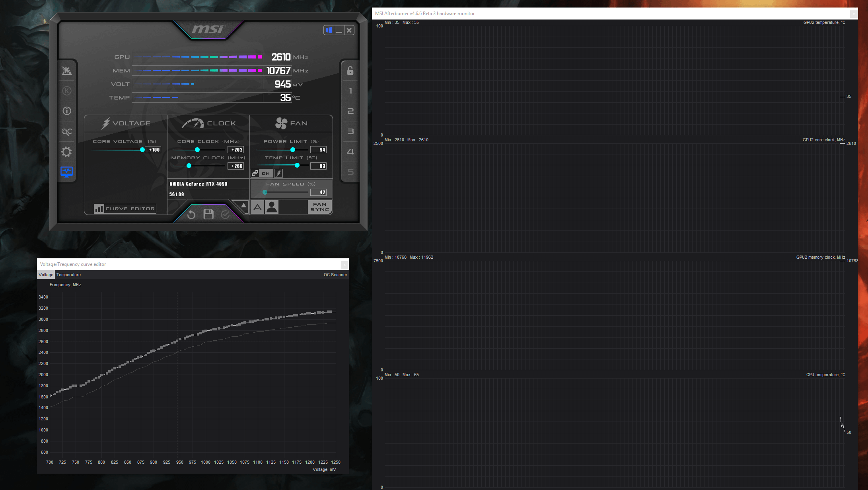Click the Core Clock slider handle
The image size is (868, 490).
click(x=197, y=150)
